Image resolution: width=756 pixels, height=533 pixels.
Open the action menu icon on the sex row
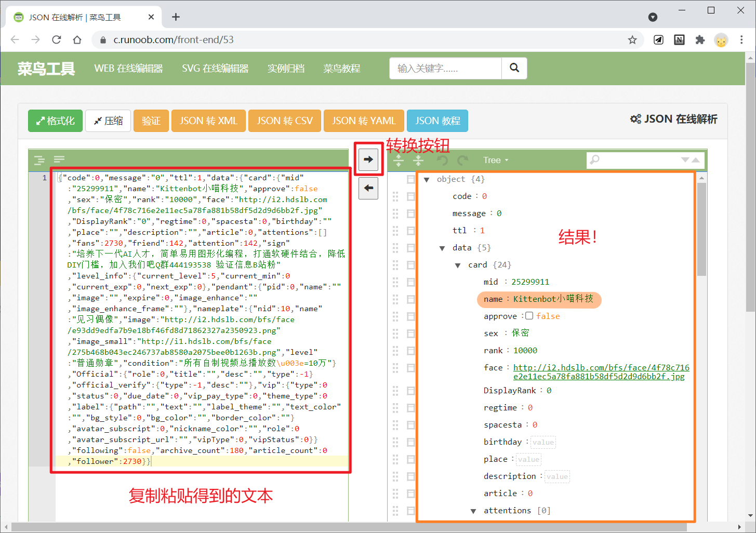point(411,334)
